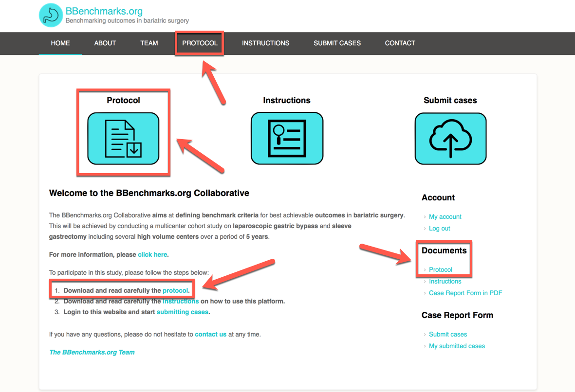Click the Instructions magnifier icon tile
This screenshot has width=575, height=392.
pyautogui.click(x=287, y=139)
